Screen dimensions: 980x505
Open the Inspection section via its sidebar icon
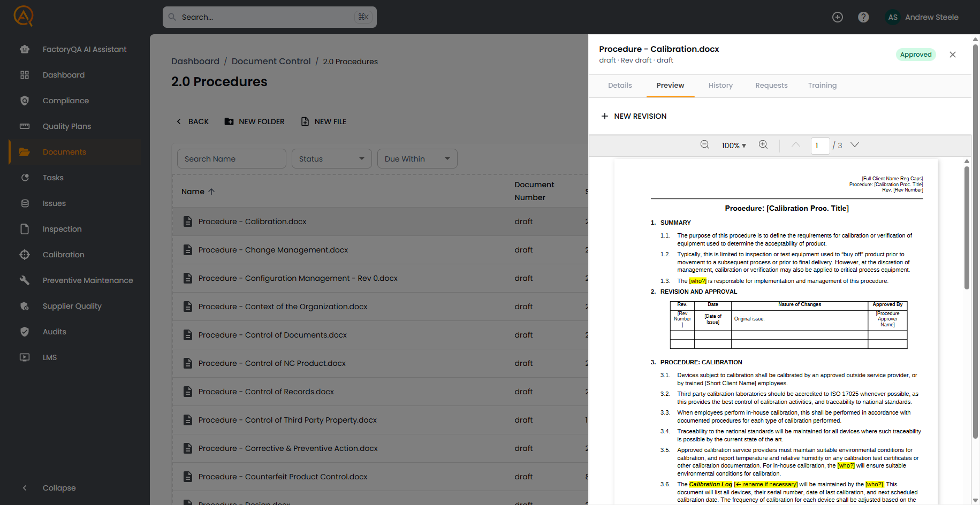point(25,229)
